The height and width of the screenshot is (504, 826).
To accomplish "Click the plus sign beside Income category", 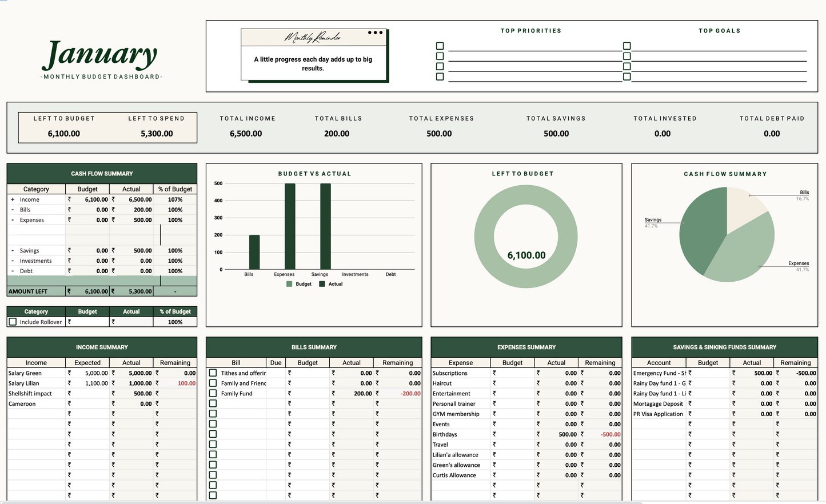I will (13, 199).
